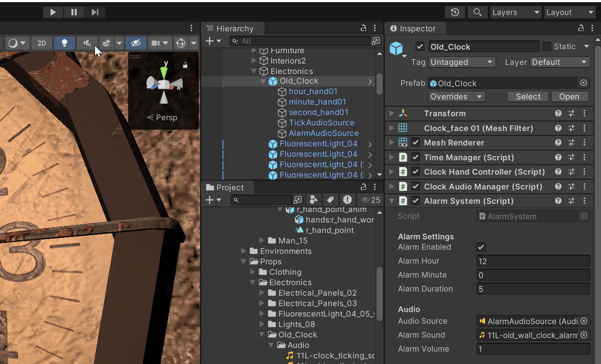Expand the Man_15 folder in Project
Viewport: 601px width, 364px height.
tap(262, 241)
